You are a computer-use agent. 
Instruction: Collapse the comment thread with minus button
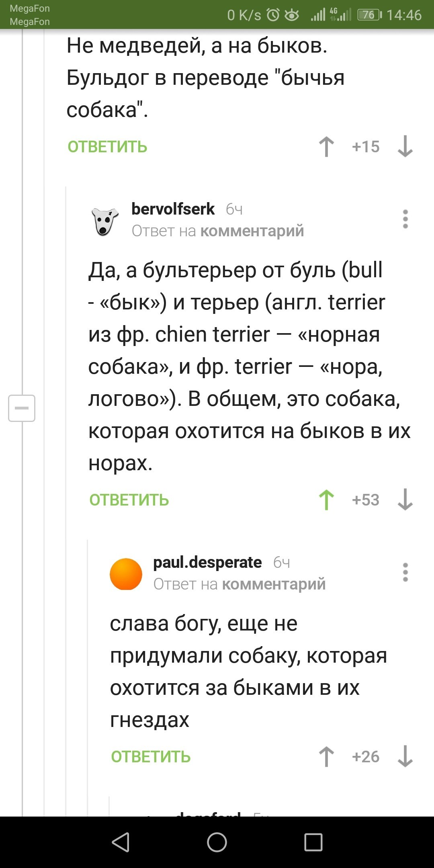coord(22,408)
